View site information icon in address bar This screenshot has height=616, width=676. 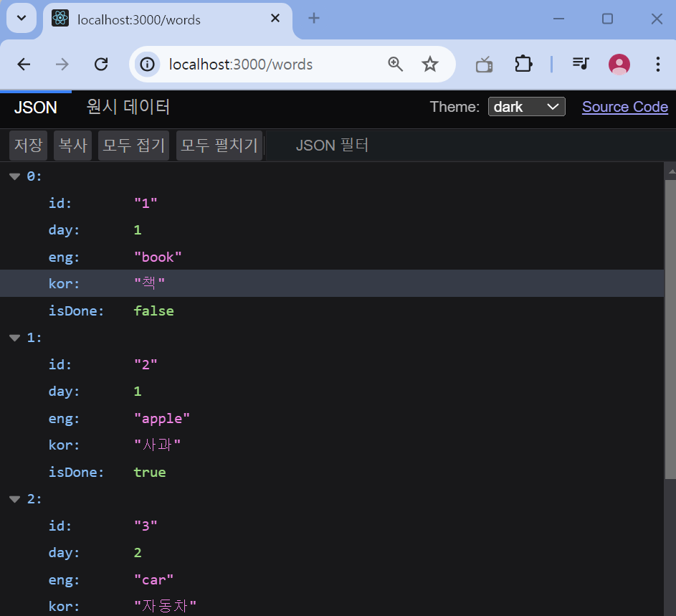[x=147, y=65]
